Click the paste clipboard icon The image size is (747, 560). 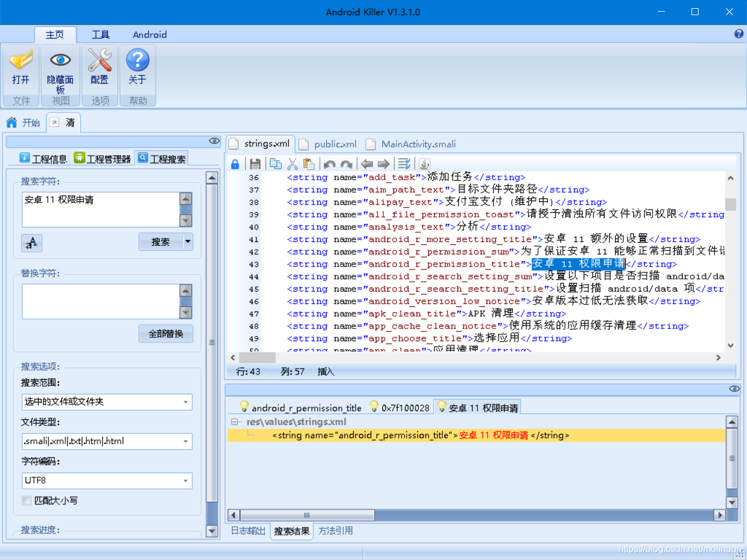(309, 164)
